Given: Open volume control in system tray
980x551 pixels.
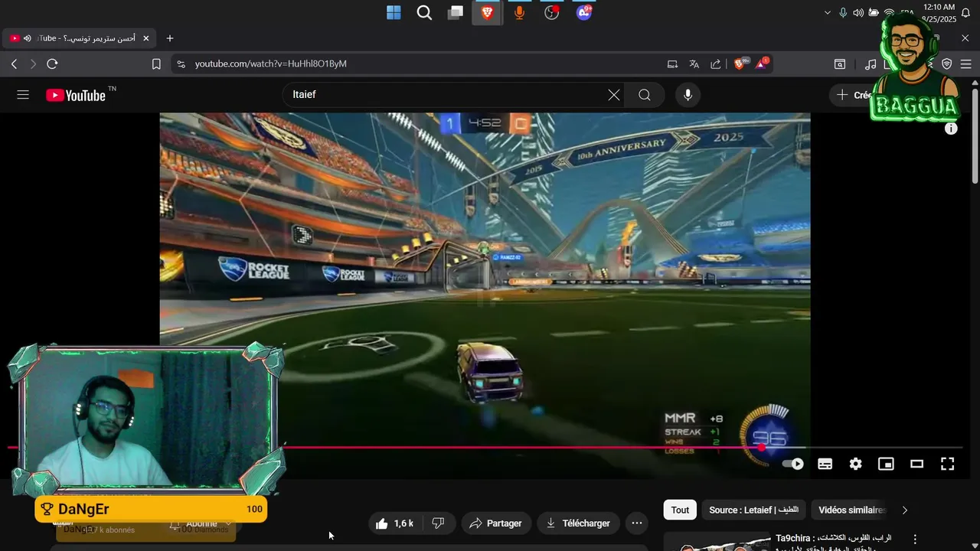Looking at the screenshot, I should click(858, 12).
